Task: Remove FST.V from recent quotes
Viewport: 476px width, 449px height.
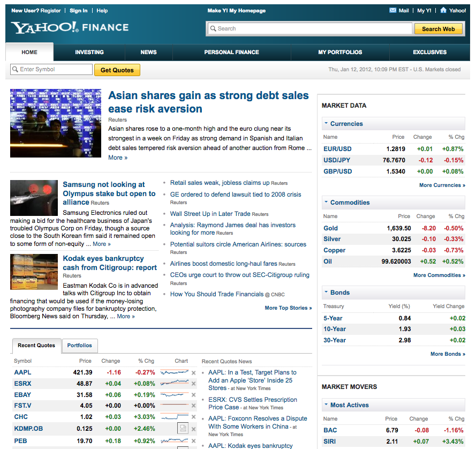Action: coord(194,406)
